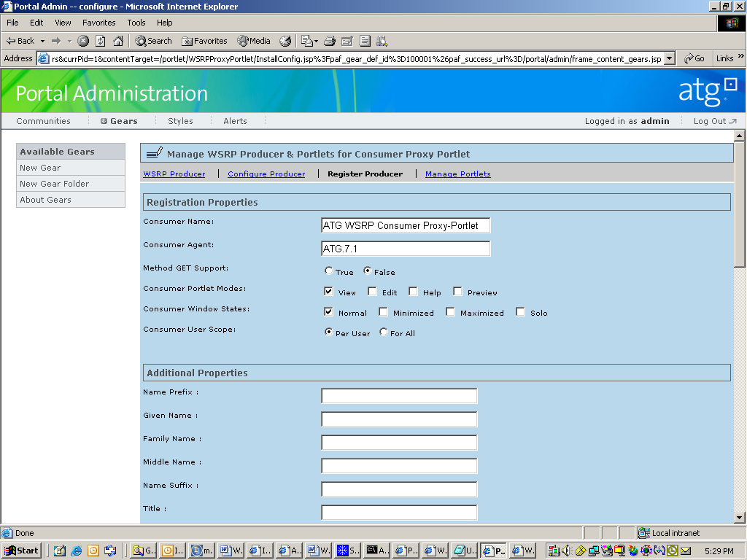
Task: Open Internet Explorer from quick launch
Action: tap(76, 551)
